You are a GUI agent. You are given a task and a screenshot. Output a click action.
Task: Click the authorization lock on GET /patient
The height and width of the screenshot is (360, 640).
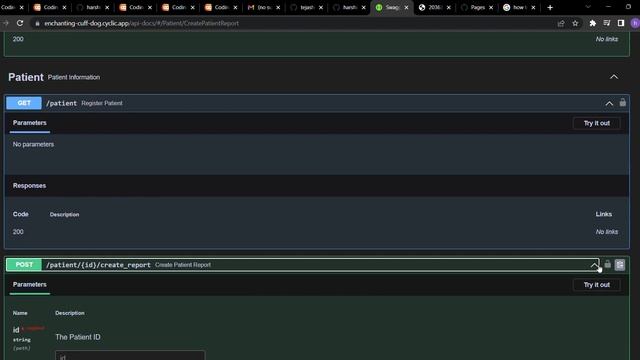622,102
